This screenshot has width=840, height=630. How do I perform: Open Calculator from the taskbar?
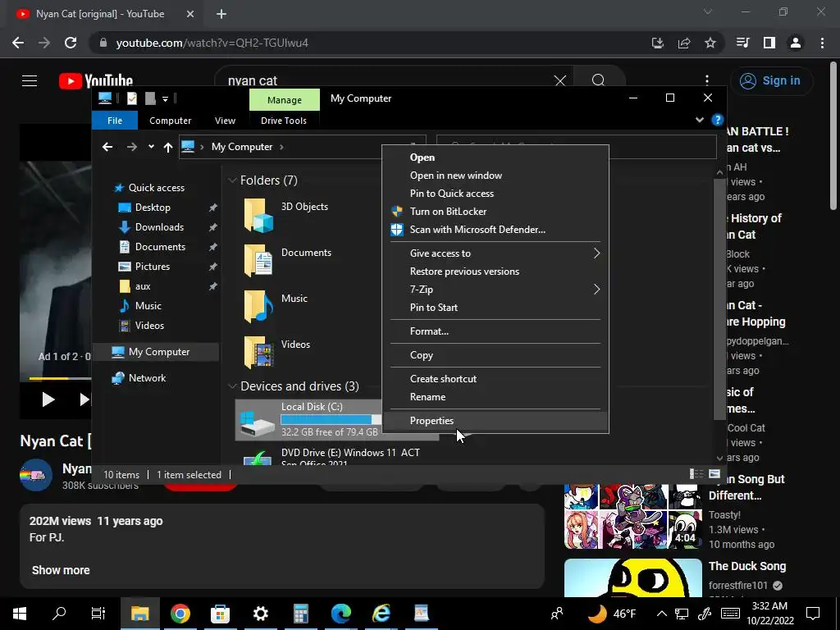[300, 614]
